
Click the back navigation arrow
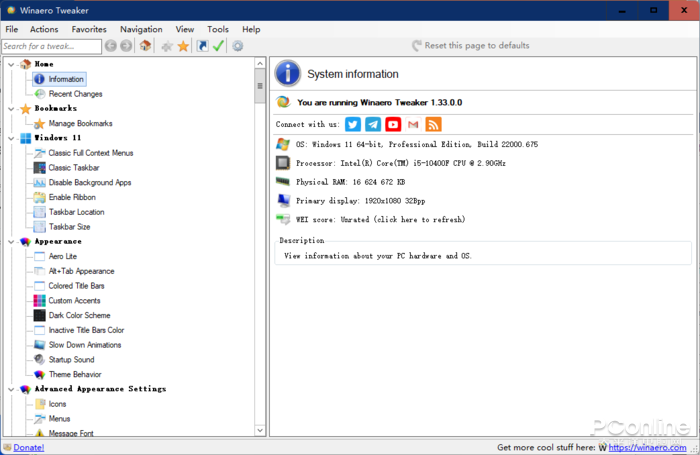(x=111, y=46)
